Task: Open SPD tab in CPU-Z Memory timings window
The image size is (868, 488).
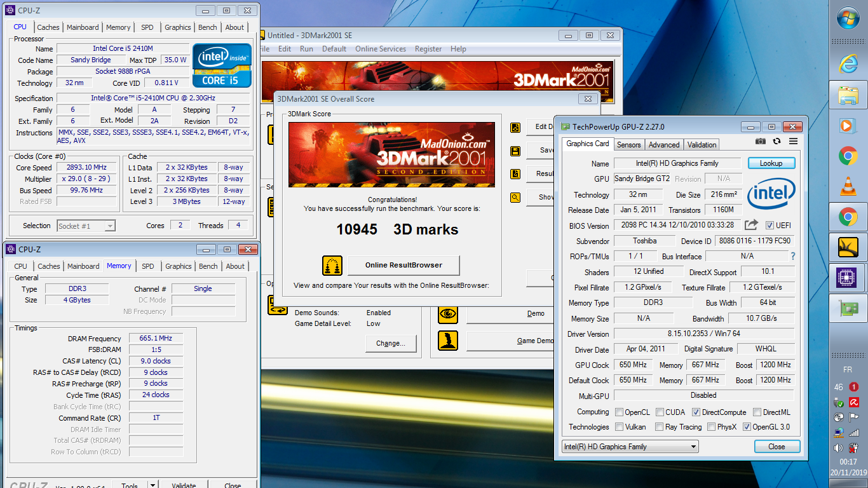Action: 147,266
